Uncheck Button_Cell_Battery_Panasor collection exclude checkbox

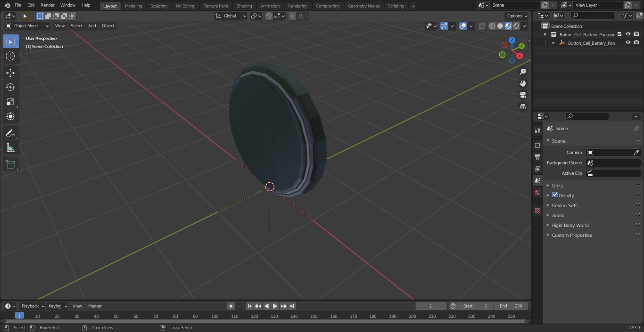(619, 34)
